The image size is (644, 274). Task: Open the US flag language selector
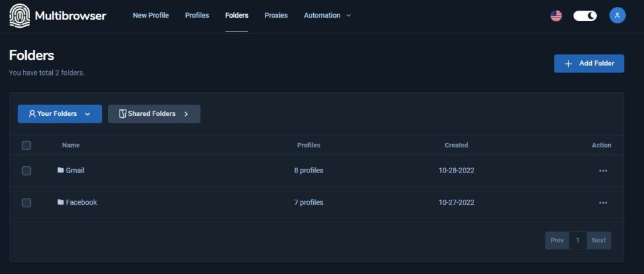[556, 16]
